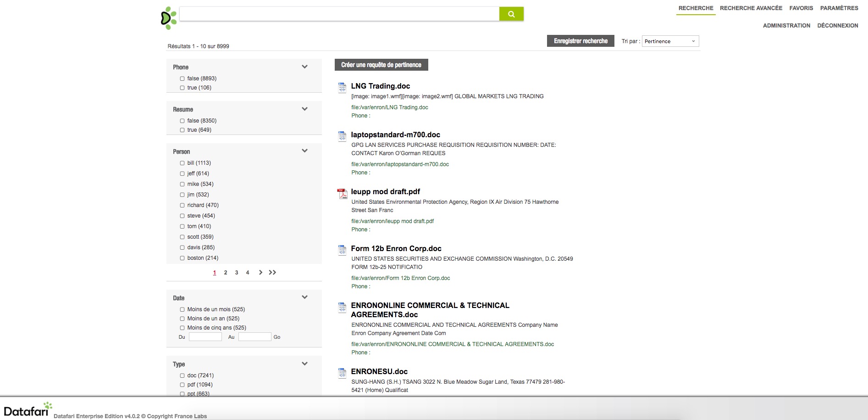Click the main search input field
The width and height of the screenshot is (868, 420).
(339, 14)
